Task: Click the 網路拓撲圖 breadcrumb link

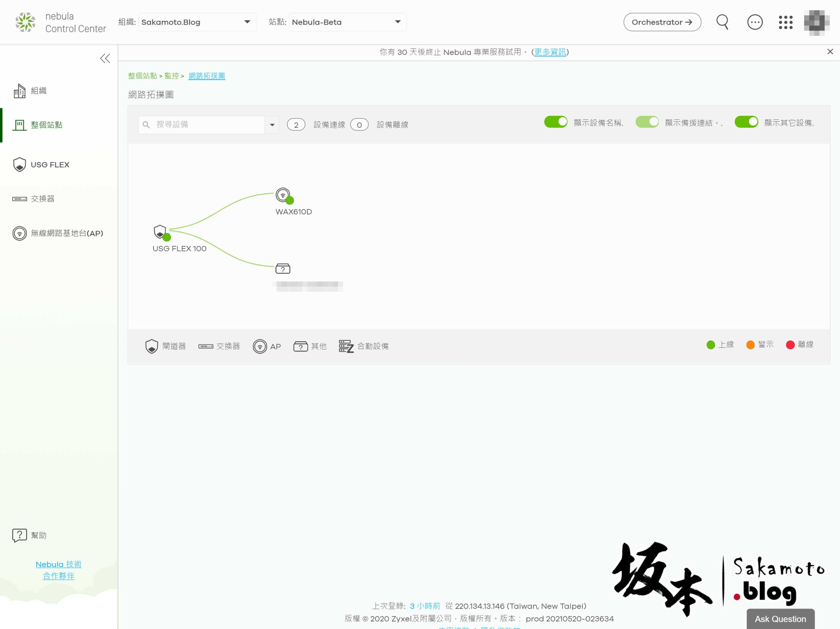Action: coord(207,76)
